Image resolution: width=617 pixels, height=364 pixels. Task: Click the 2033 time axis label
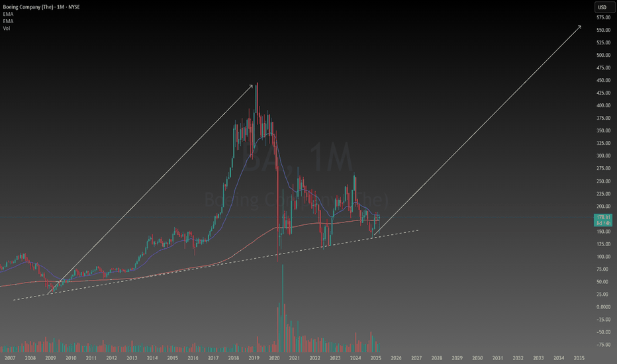[x=538, y=358]
